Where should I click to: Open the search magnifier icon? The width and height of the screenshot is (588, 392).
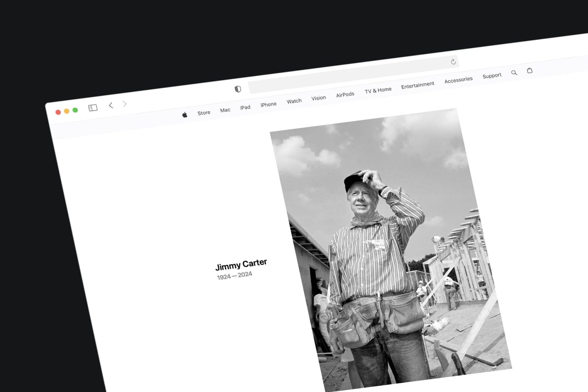pyautogui.click(x=514, y=73)
